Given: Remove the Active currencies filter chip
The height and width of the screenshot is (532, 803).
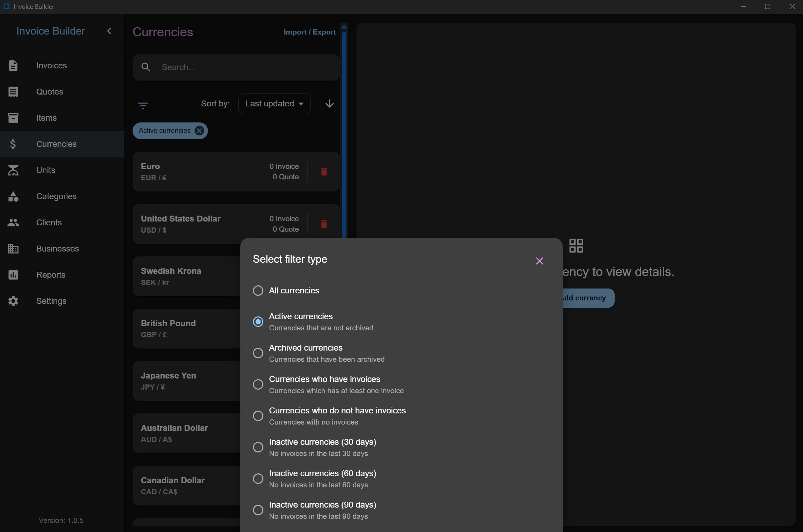Looking at the screenshot, I should click(x=199, y=131).
